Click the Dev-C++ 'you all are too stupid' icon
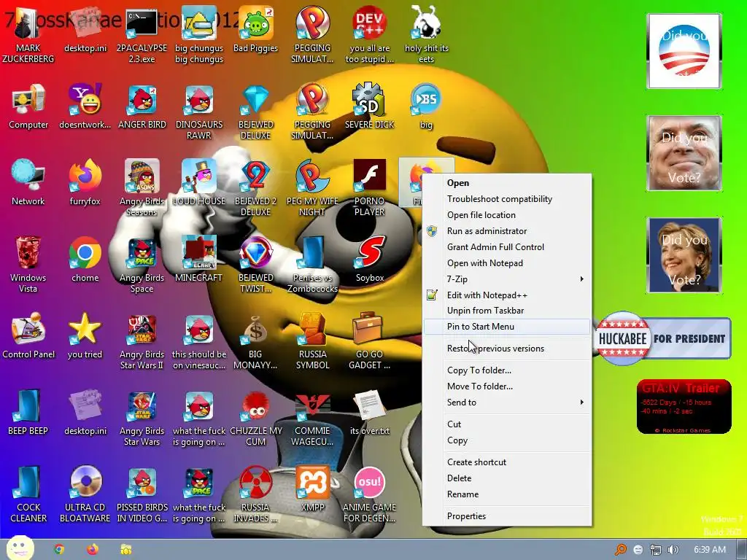The width and height of the screenshot is (747, 560). [370, 36]
